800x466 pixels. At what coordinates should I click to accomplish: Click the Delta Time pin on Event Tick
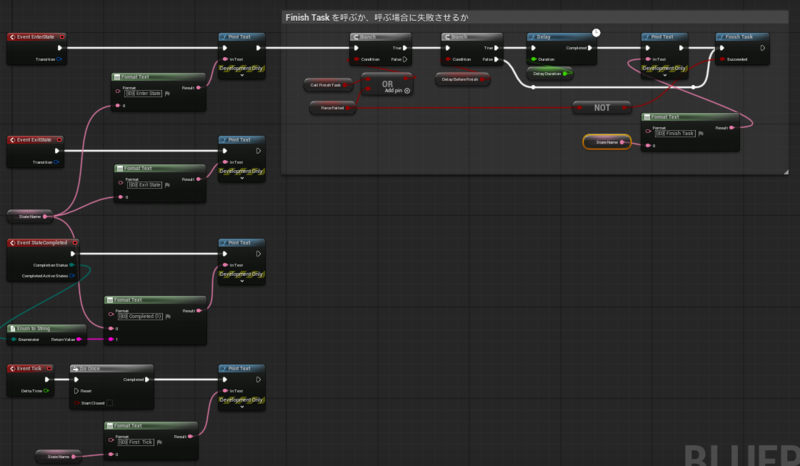coord(46,391)
